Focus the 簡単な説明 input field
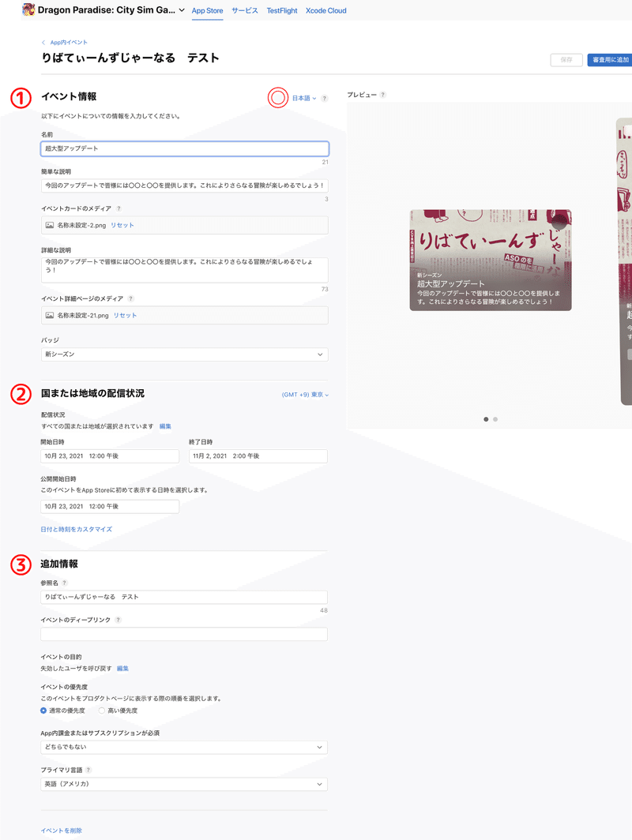Viewport: 632px width, 840px height. pos(184,186)
